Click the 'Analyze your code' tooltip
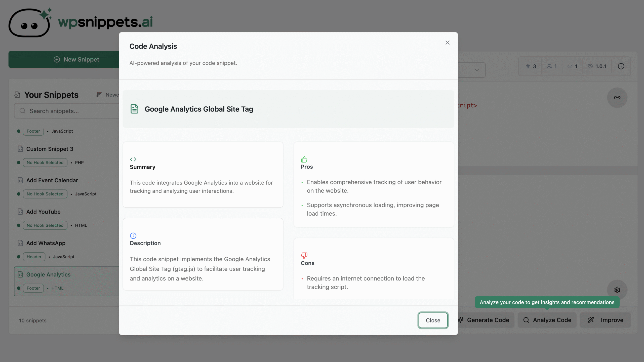 click(547, 302)
